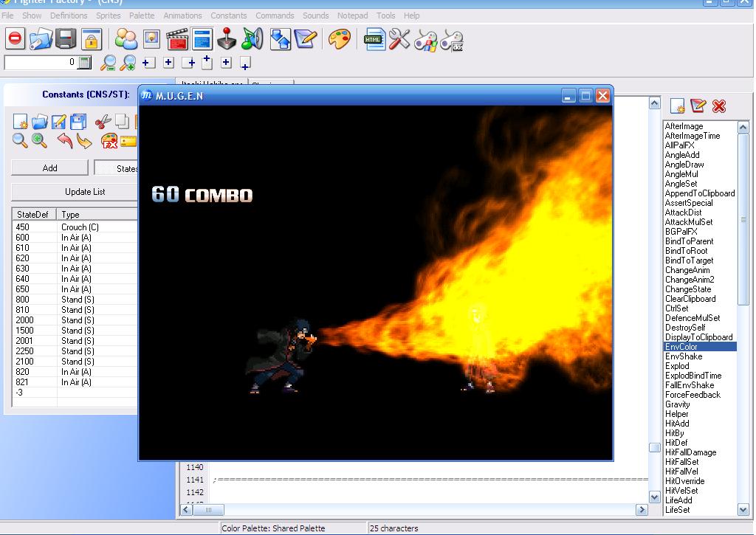Click the zoom in magnifier in main toolbar
Screen dimensions: 756x535
click(128, 63)
